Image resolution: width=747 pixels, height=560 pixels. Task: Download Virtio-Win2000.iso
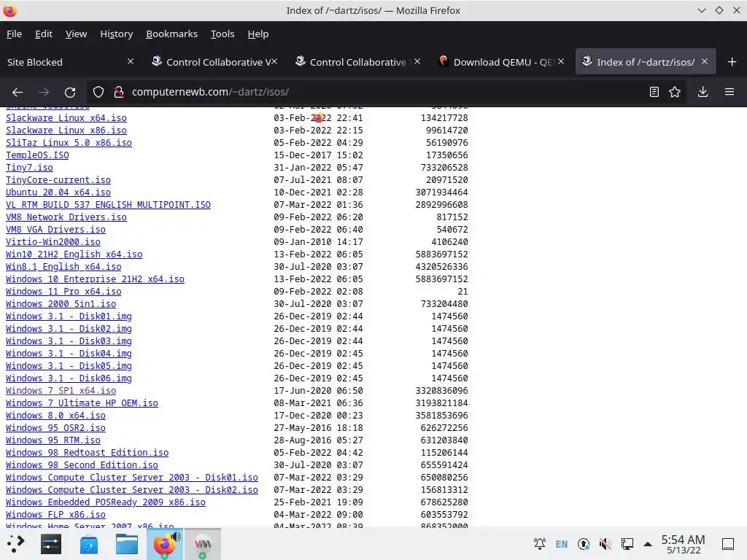[53, 241]
